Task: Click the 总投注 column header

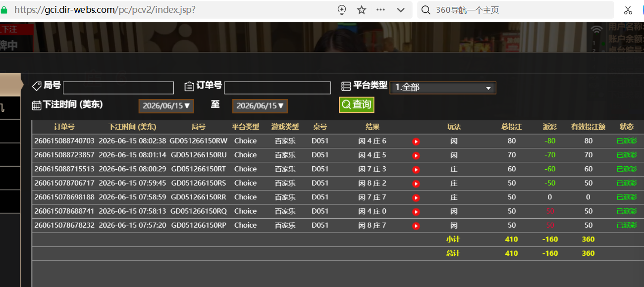Action: pyautogui.click(x=511, y=127)
